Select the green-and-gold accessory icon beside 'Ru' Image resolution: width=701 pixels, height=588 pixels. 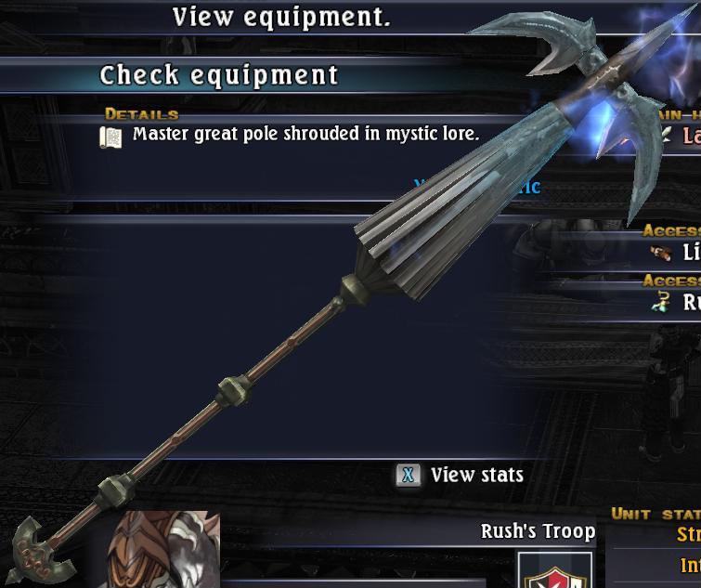pos(661,302)
